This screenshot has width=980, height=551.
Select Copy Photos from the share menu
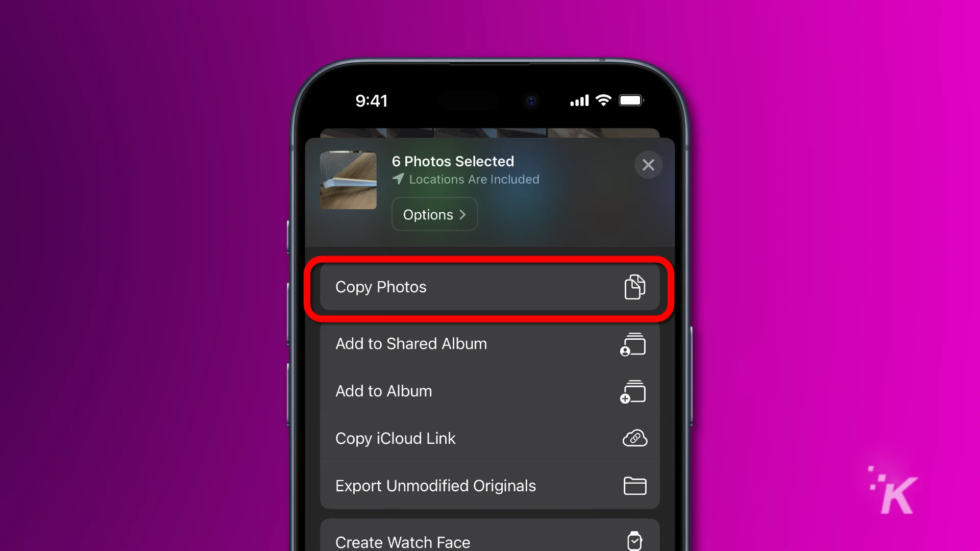coord(489,287)
